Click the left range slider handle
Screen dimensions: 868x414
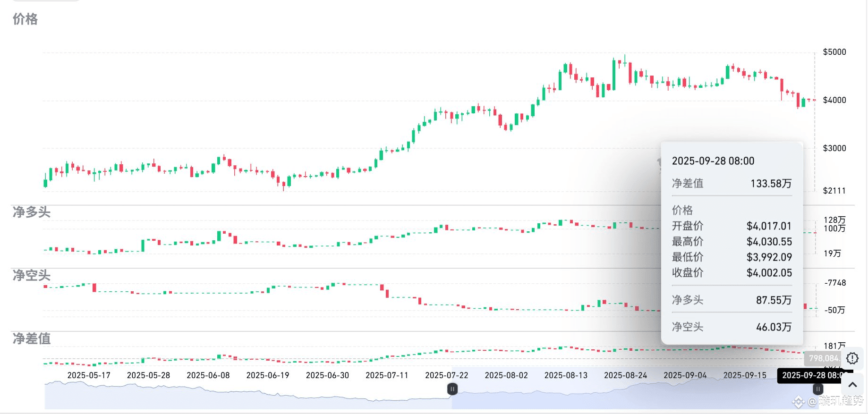452,389
